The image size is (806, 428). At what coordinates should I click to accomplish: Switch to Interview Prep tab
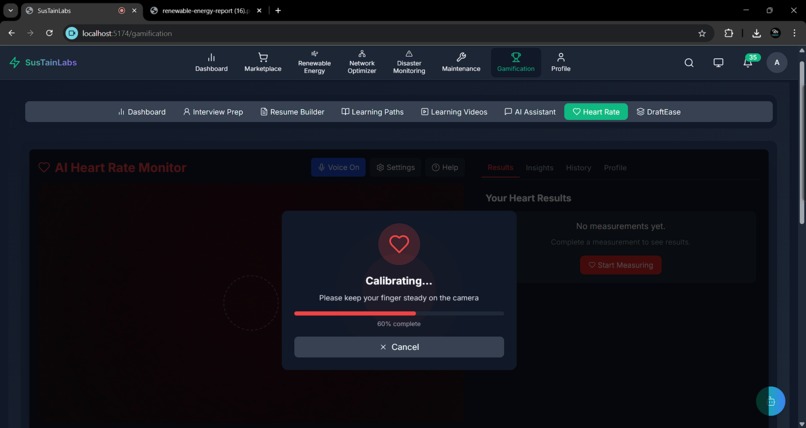coord(213,111)
